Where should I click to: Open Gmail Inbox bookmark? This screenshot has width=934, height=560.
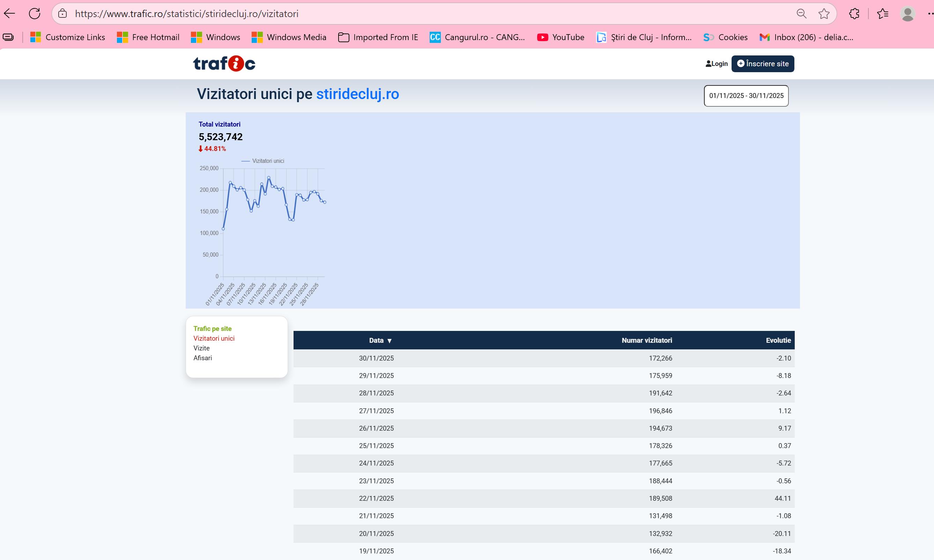click(806, 37)
